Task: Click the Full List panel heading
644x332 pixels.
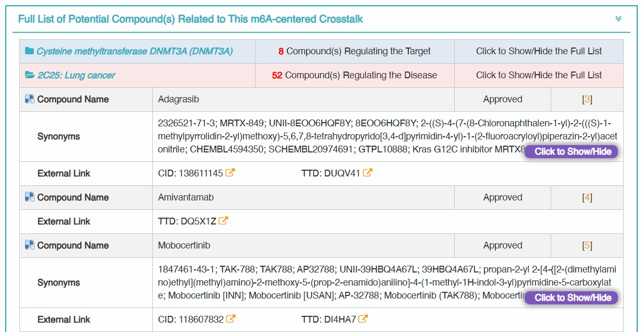Action: point(190,19)
